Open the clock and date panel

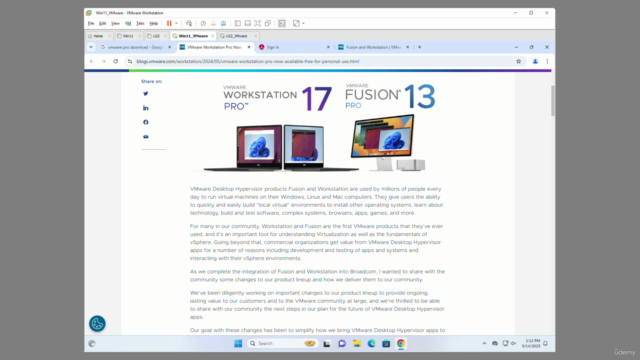[x=531, y=343]
